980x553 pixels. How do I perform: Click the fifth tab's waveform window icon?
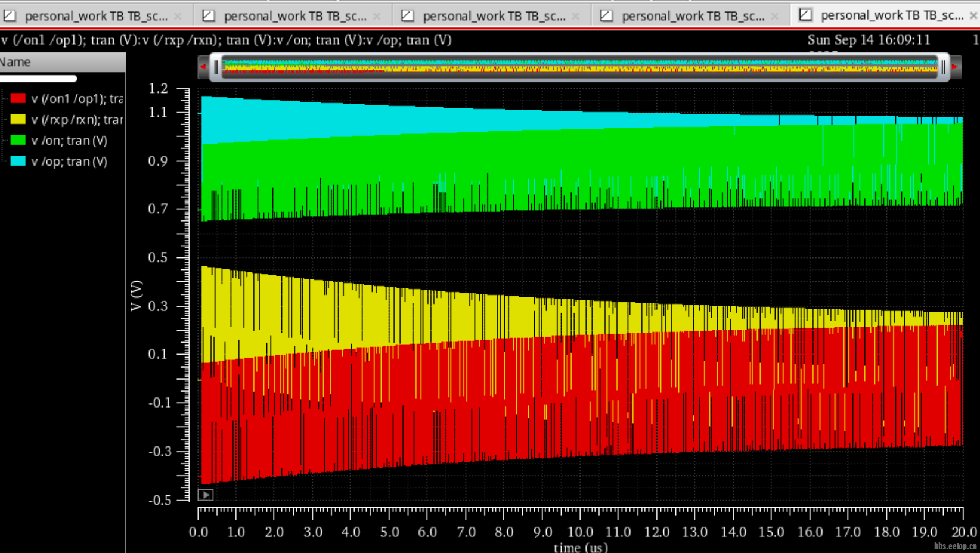pos(805,15)
